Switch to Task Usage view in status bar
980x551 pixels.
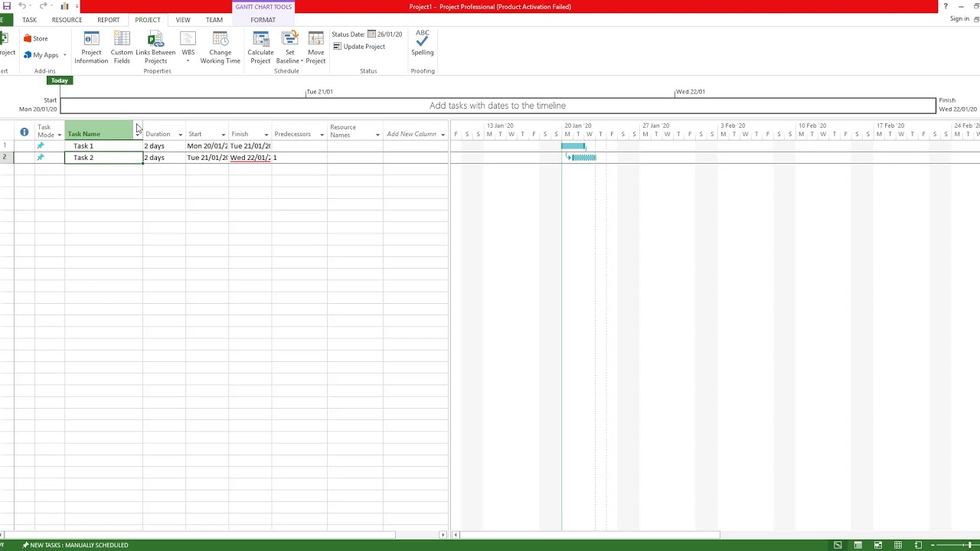[857, 545]
